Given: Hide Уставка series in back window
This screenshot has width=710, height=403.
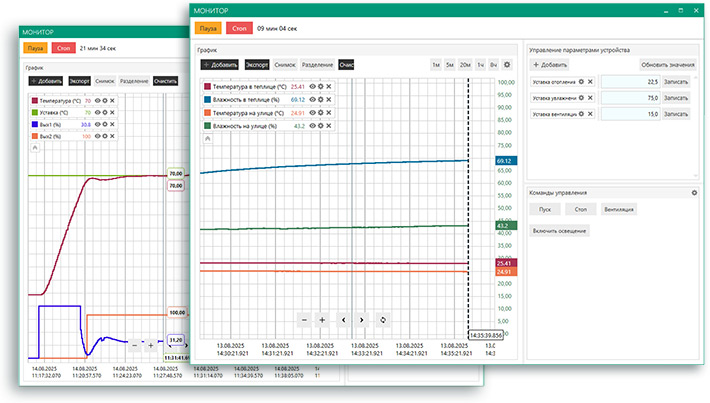Looking at the screenshot, I should click(x=97, y=112).
